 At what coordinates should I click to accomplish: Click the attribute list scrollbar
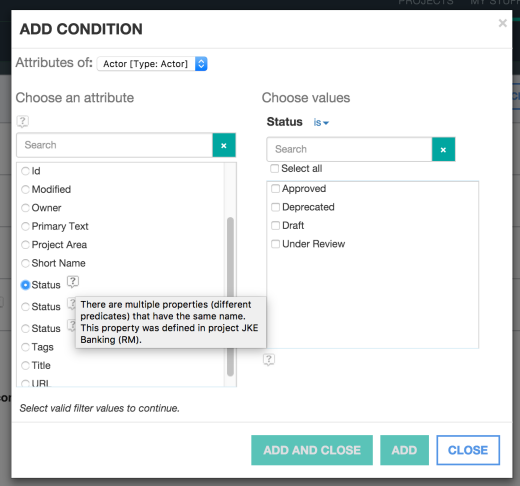tap(230, 297)
